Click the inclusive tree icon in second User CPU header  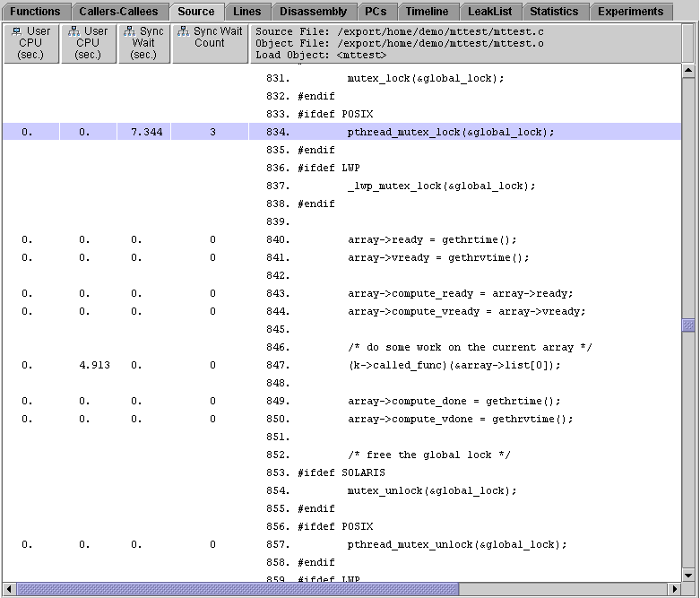(x=73, y=31)
